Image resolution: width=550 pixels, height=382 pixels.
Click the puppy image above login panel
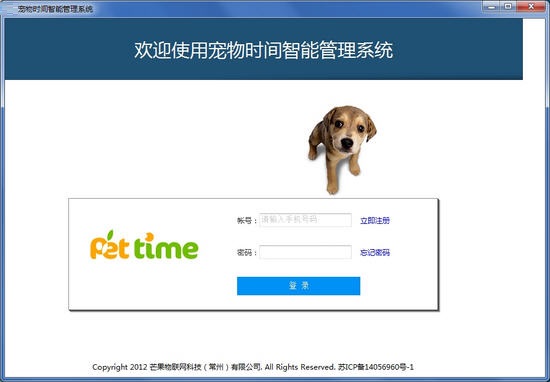point(342,150)
